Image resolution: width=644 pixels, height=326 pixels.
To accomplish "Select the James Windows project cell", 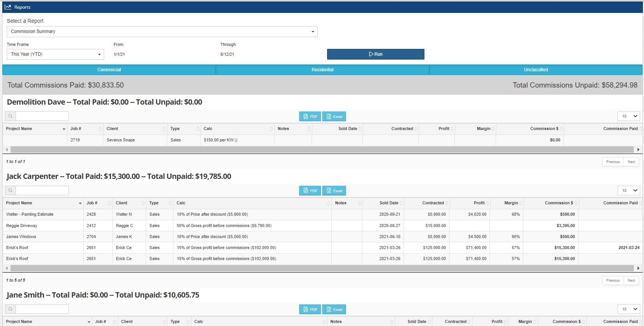I will tap(43, 237).
